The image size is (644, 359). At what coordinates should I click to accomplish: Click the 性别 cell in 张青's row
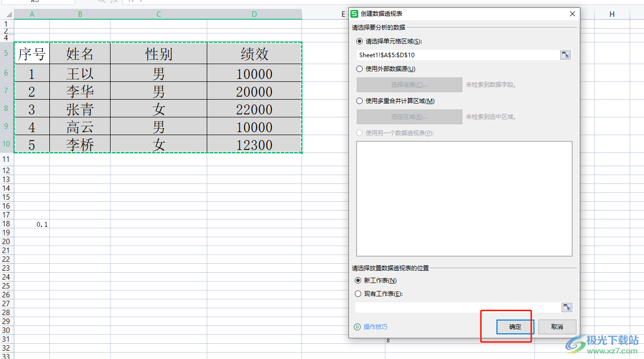(158, 108)
